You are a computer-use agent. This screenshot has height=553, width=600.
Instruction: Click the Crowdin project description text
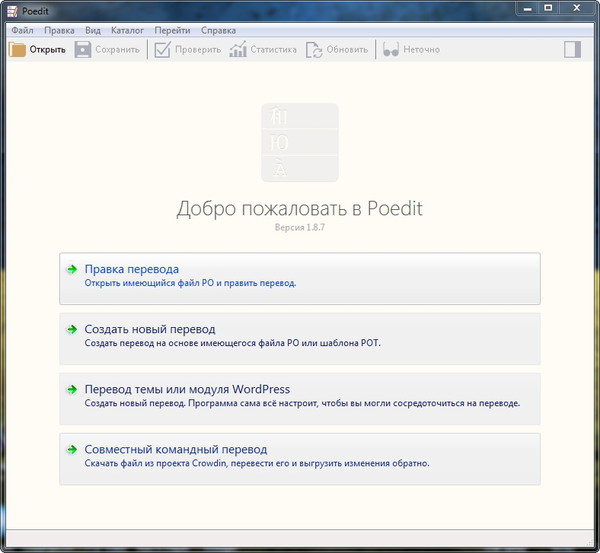point(257,463)
